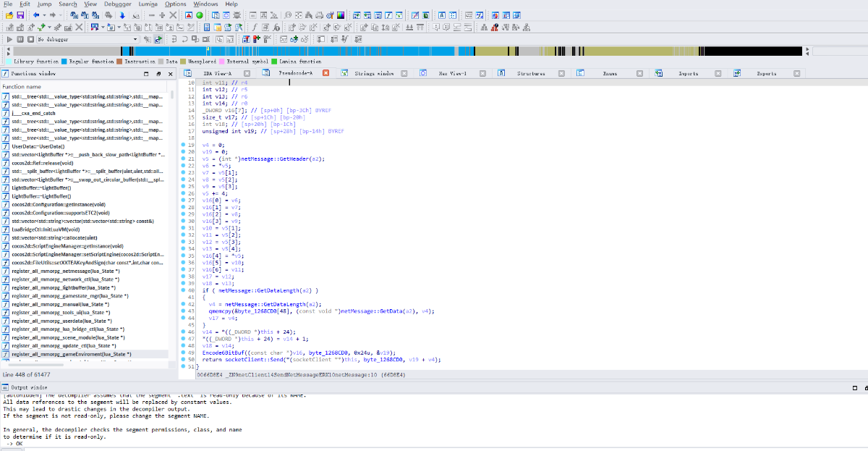Terminate process with the stop icon

tap(31, 39)
